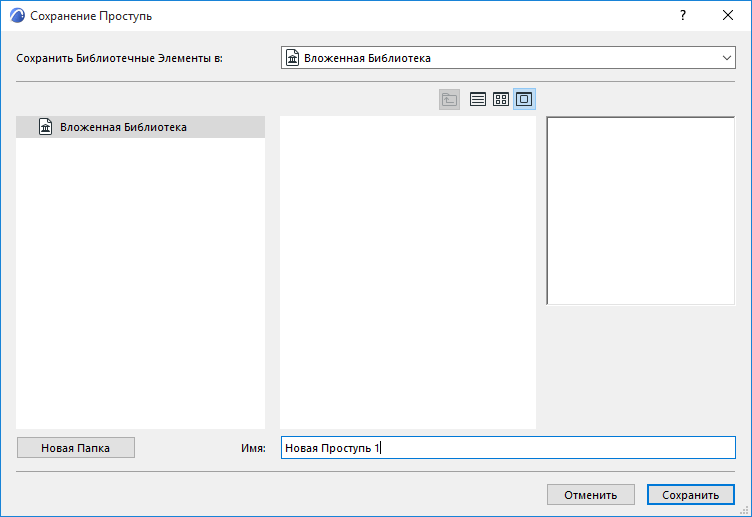Click the Отменить button
This screenshot has width=752, height=517.
[x=590, y=495]
